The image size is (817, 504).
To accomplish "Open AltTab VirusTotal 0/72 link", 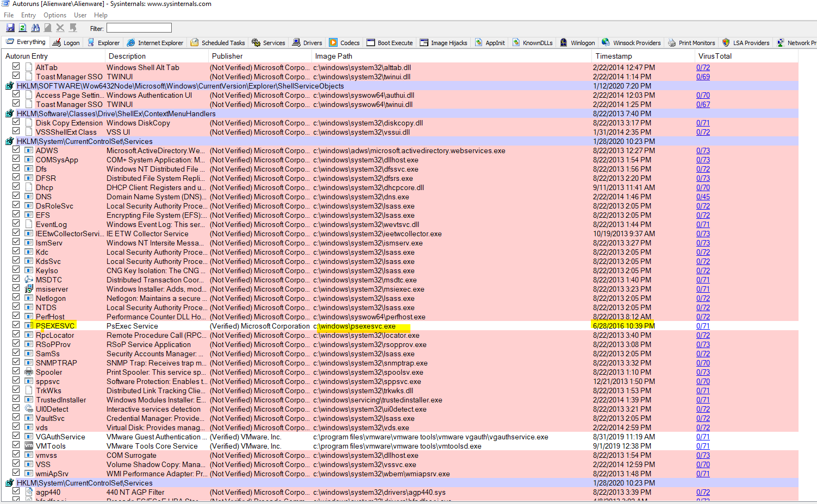I will pyautogui.click(x=703, y=67).
